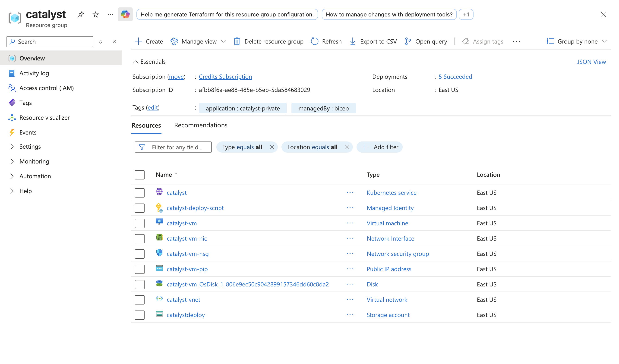Image resolution: width=619 pixels, height=364 pixels.
Task: Check the catalyst-vm-nic row checkbox
Action: tap(139, 238)
